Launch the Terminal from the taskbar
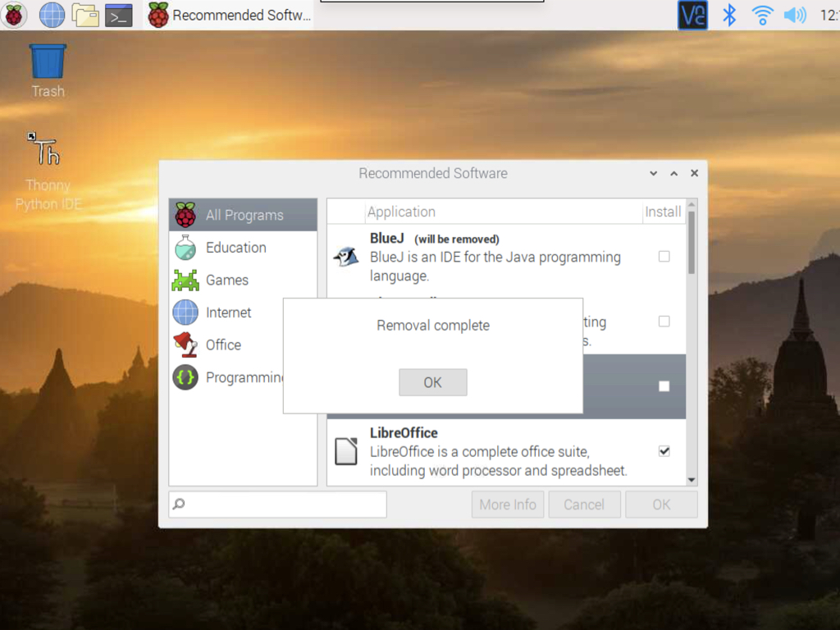840x630 pixels. [118, 15]
